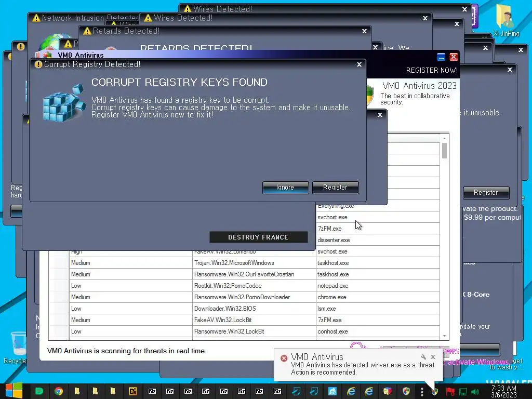The height and width of the screenshot is (399, 532).
Task: Click REGISTER NOW! in VM0 Antivirus window
Action: coord(432,70)
